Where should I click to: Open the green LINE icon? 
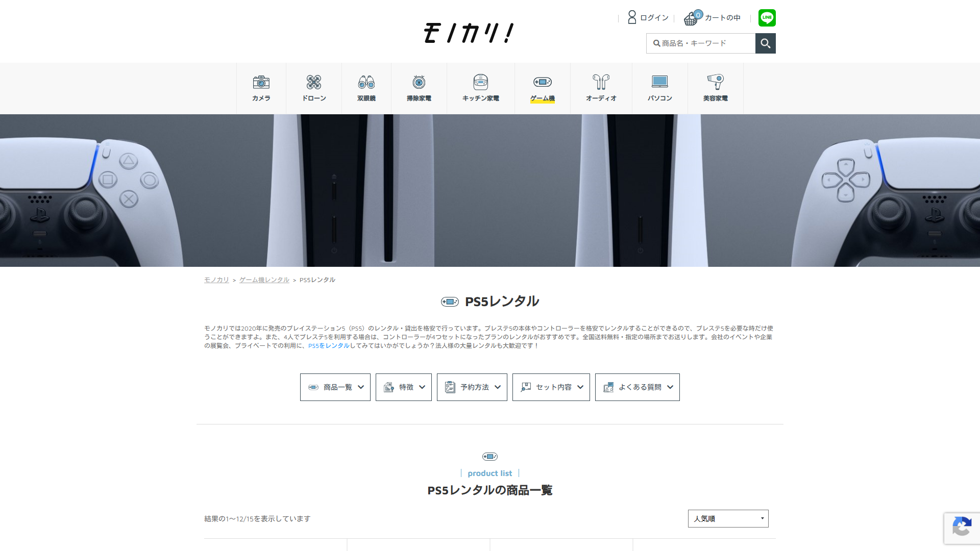pos(767,18)
